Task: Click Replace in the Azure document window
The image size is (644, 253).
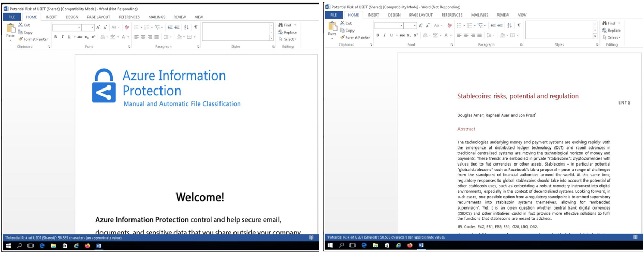Action: pyautogui.click(x=287, y=32)
